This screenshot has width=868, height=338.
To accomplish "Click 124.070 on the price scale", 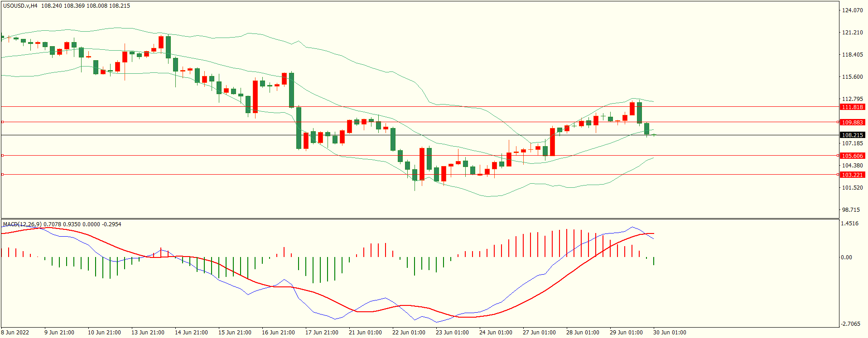I will 852,10.
